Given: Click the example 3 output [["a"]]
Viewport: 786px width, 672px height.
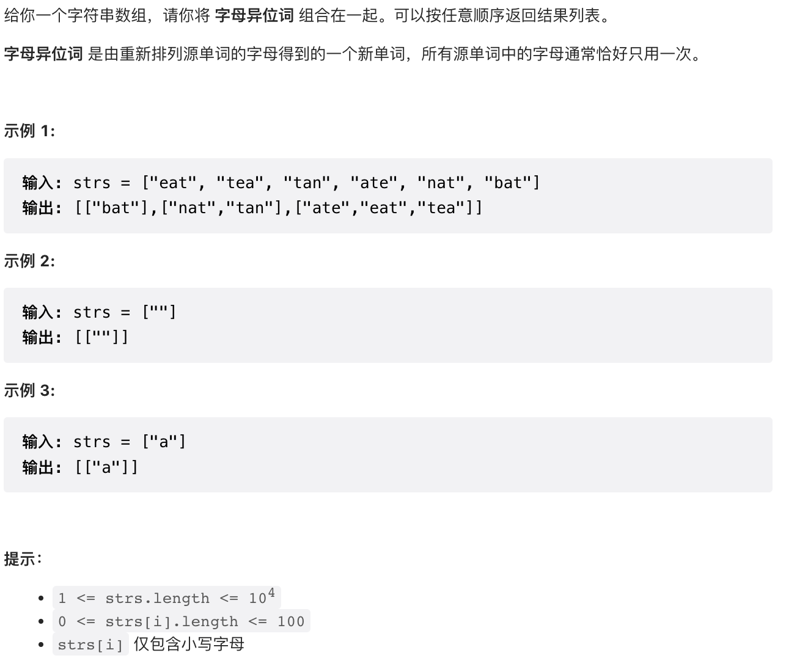Looking at the screenshot, I should 106,467.
